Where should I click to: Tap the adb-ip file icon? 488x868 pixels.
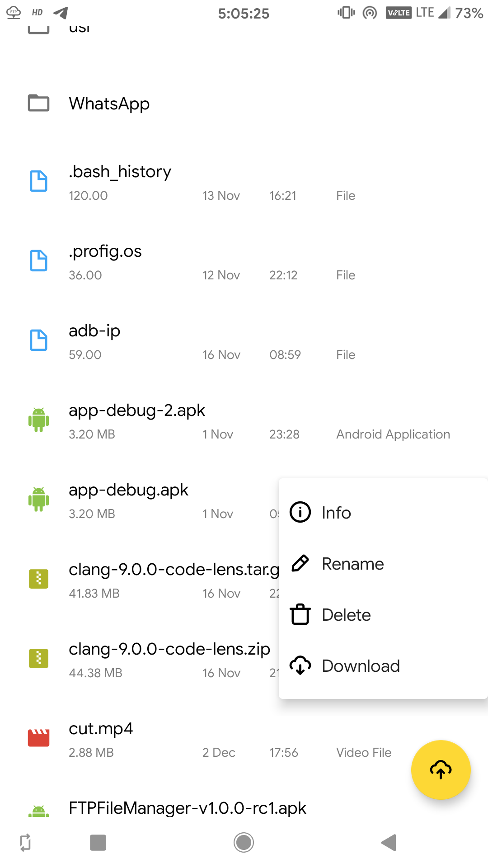click(39, 340)
